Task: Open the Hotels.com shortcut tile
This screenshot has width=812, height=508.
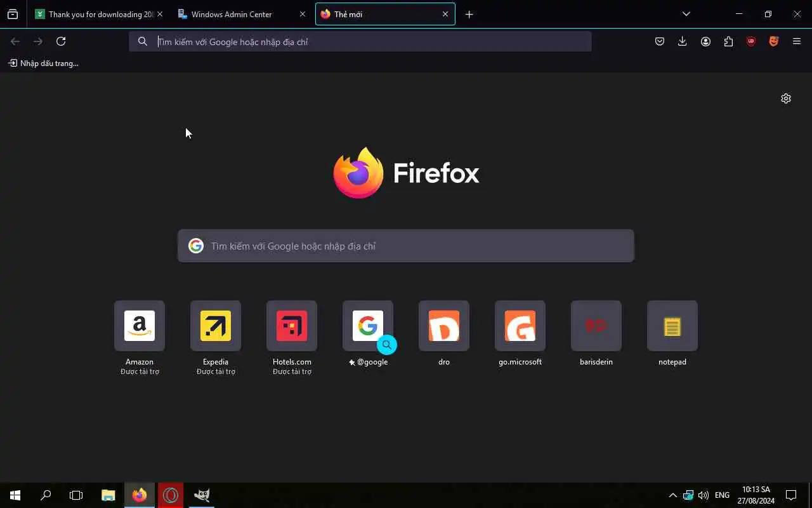Action: coord(292,326)
